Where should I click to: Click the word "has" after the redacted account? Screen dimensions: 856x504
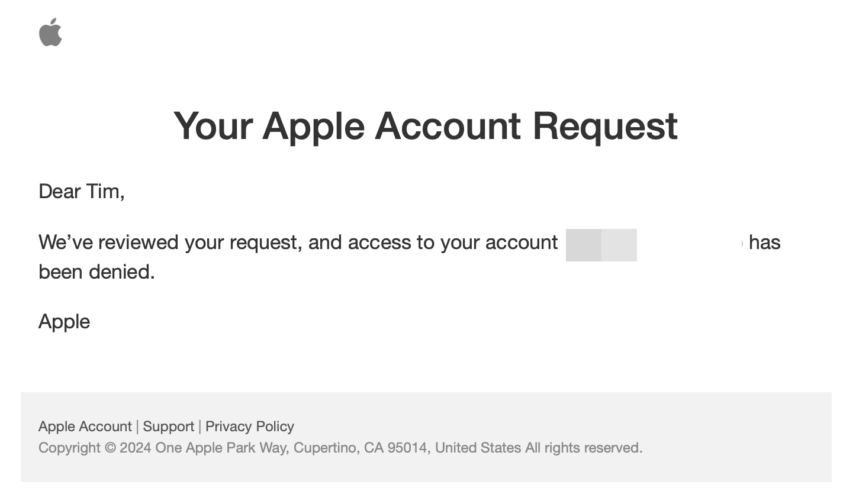pos(764,243)
